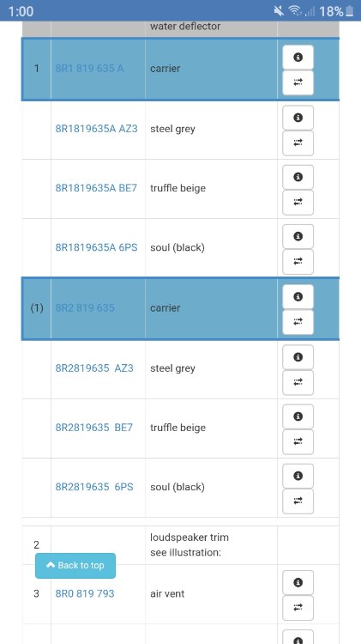This screenshot has height=644, width=361.
Task: Follow the 8R2819635 BE7 part link
Action: [x=94, y=428]
